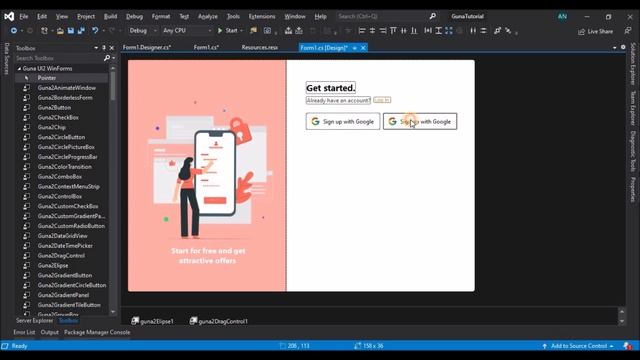
Task: Click the Save All icon
Action: 81,31
